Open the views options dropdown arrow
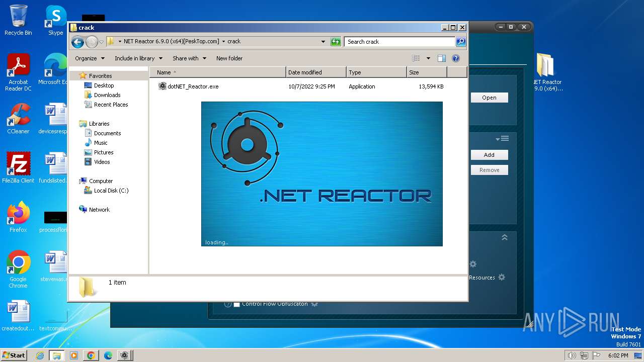The image size is (644, 362). (x=428, y=58)
